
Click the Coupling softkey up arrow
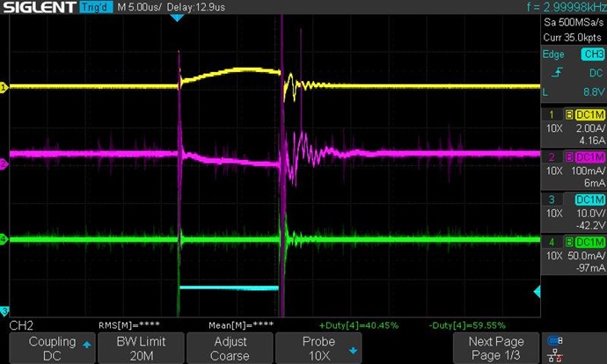click(87, 345)
